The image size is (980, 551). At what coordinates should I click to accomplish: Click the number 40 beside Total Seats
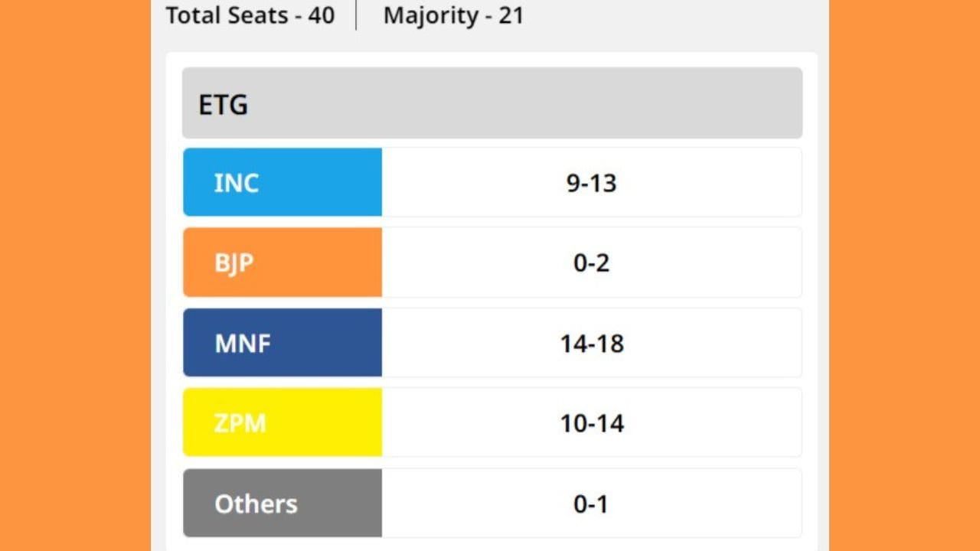321,15
